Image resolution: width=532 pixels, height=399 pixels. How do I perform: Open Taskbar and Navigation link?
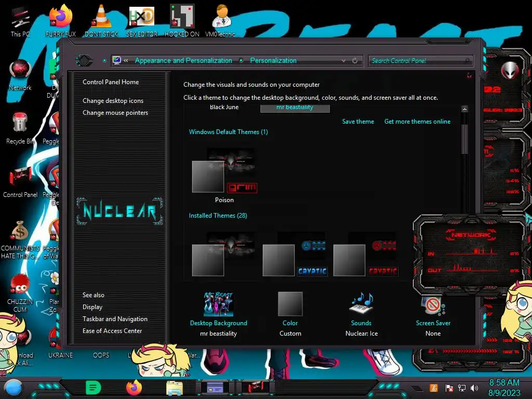[115, 319]
